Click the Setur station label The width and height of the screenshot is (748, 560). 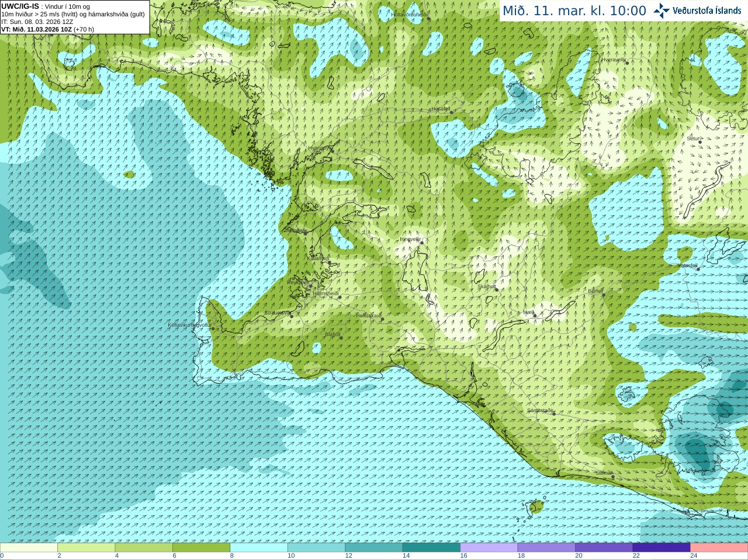pos(693,139)
